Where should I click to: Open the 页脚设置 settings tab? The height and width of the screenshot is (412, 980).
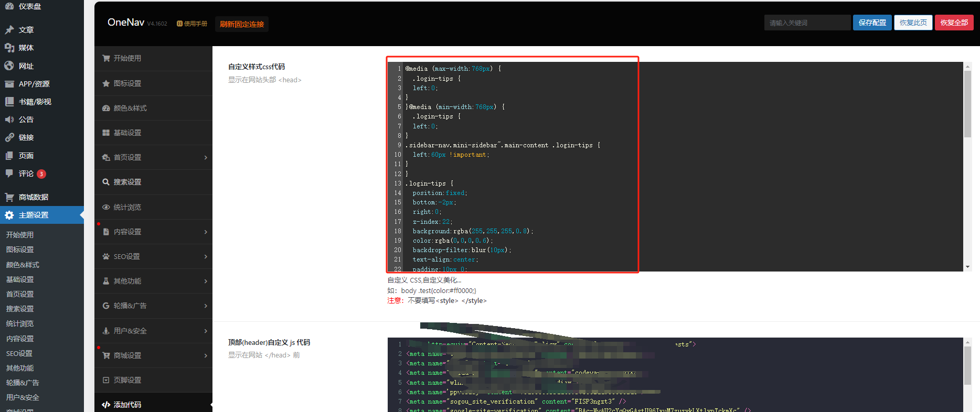coord(127,380)
